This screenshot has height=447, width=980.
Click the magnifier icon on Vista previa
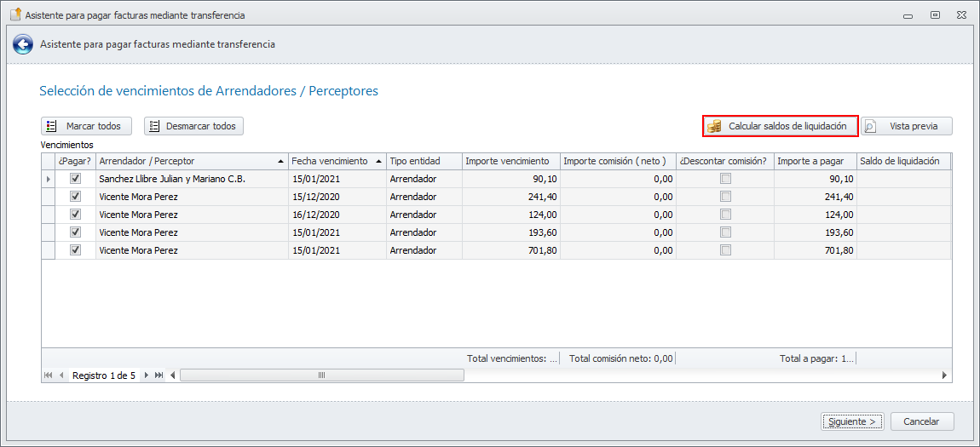click(x=871, y=126)
